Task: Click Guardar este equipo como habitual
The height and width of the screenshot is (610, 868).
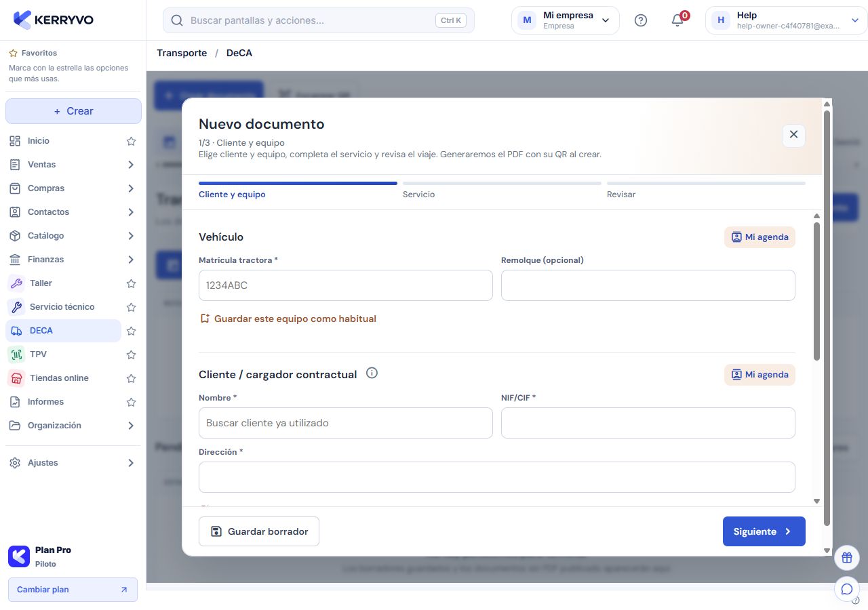Action: [288, 319]
